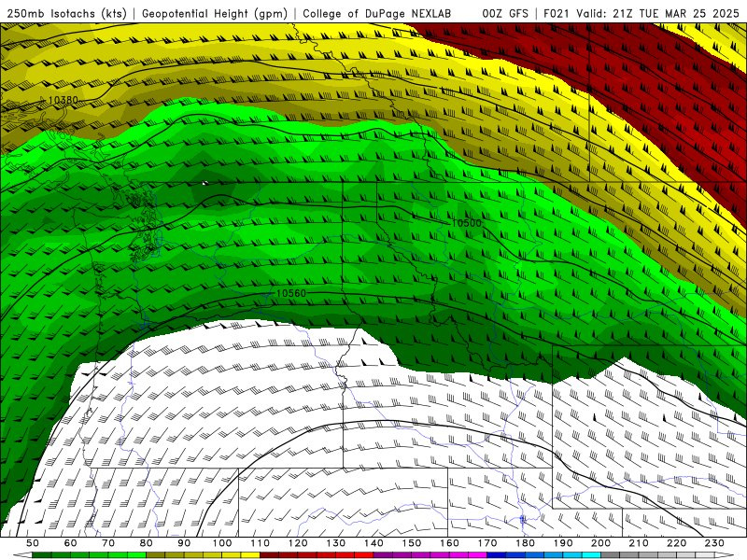Click the '140' color scale value
Screen dimensions: 747x560
(x=373, y=543)
